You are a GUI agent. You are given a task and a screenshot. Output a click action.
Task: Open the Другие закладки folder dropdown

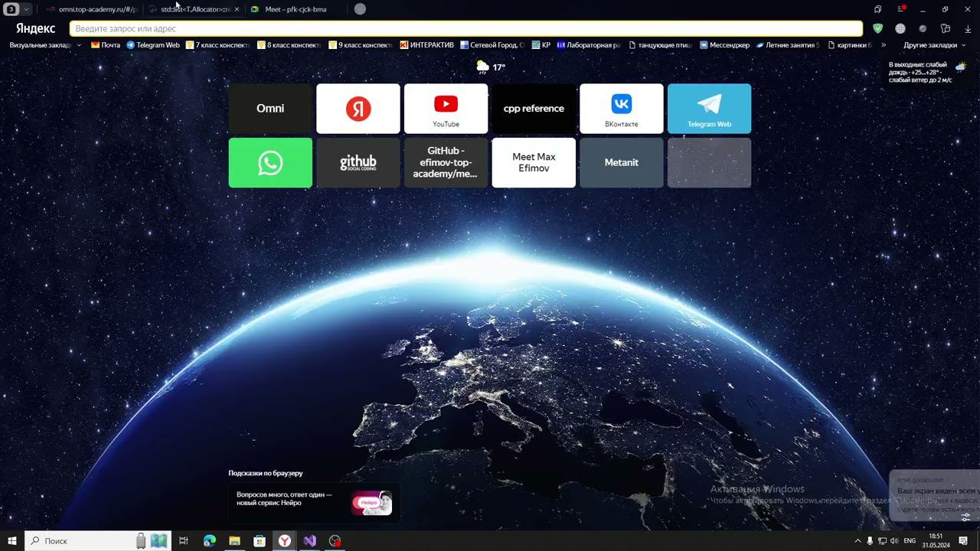(935, 45)
